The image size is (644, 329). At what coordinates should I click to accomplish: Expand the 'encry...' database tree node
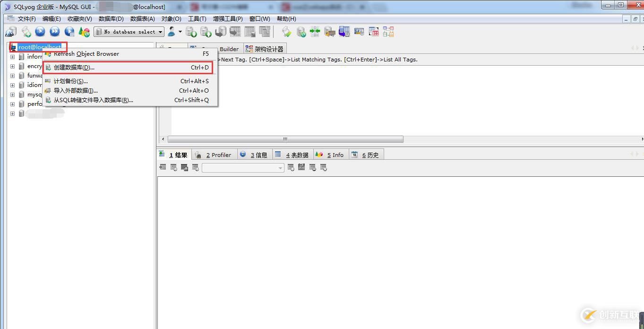tap(12, 66)
